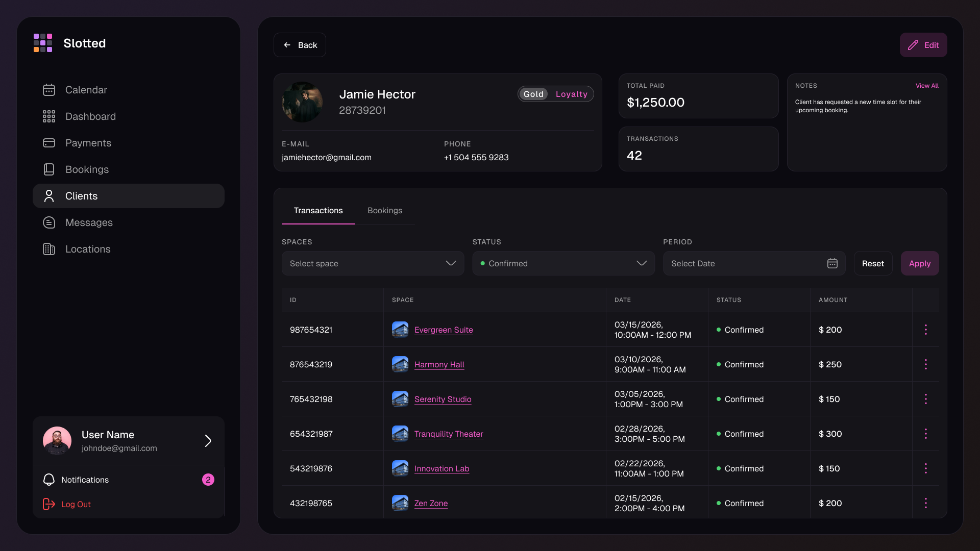Screen dimensions: 980x551
Task: Open the more menu for transaction 765432198
Action: point(926,399)
